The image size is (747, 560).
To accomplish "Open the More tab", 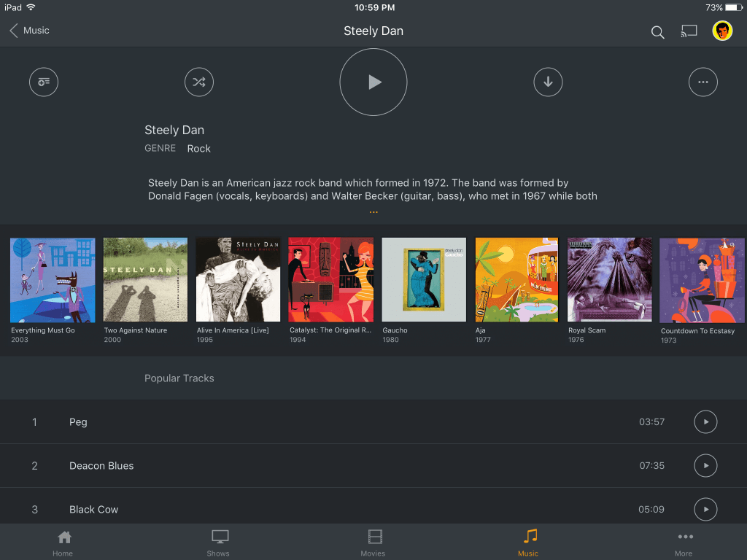I will (684, 542).
